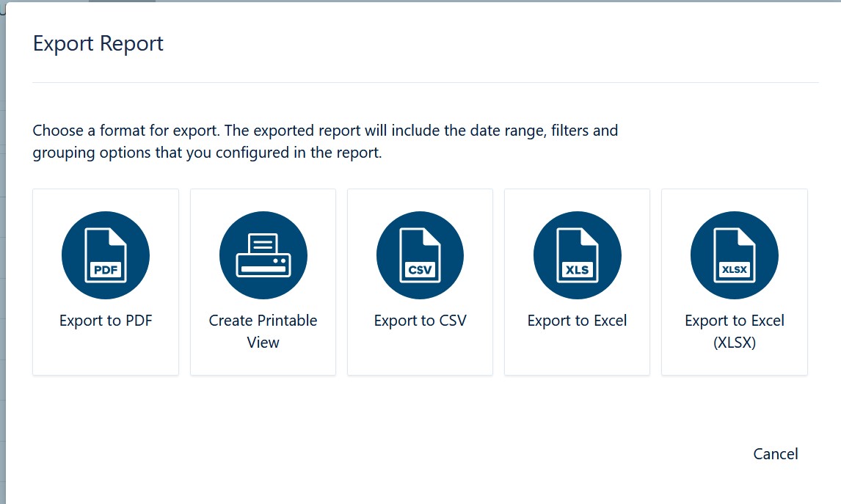Click the divider line below the dialog title

[x=425, y=82]
